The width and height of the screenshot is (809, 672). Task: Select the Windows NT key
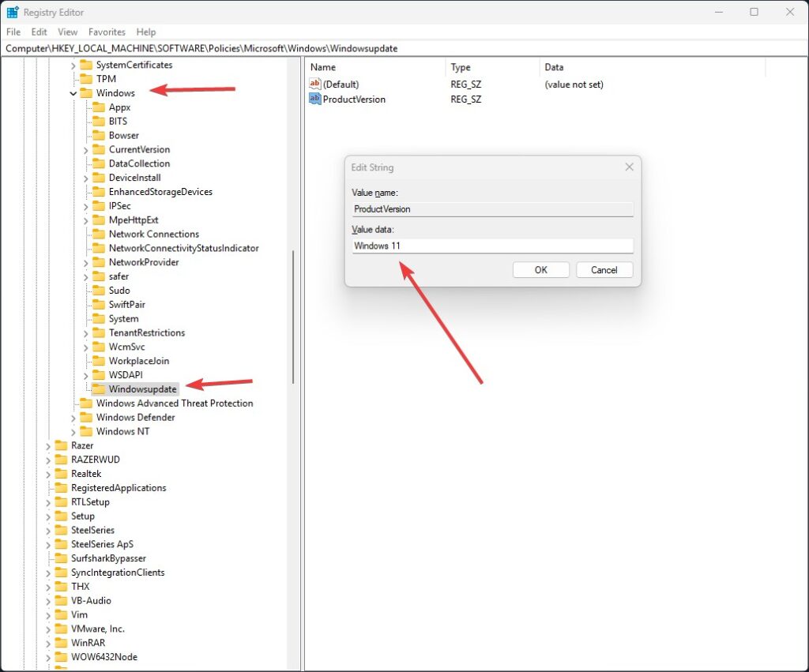click(122, 431)
